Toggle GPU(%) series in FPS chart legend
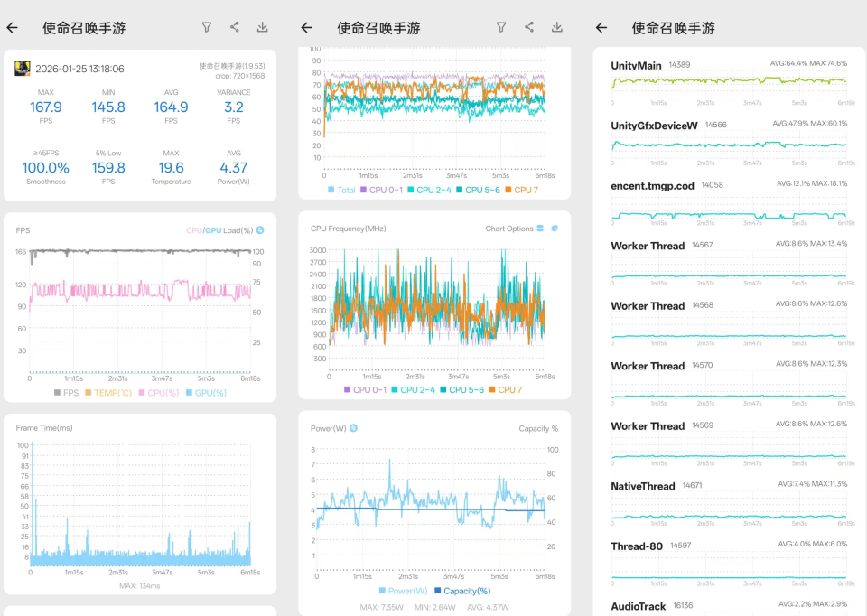 (x=208, y=393)
